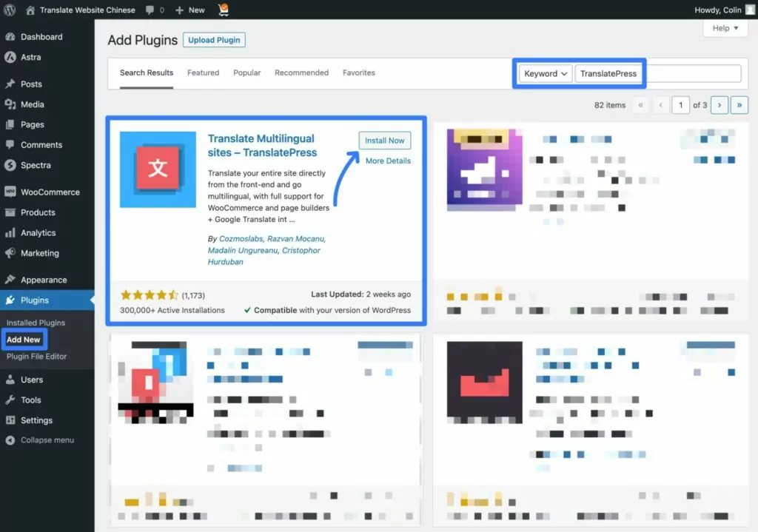Image resolution: width=758 pixels, height=532 pixels.
Task: Open author link Cozmoslabs
Action: [241, 239]
